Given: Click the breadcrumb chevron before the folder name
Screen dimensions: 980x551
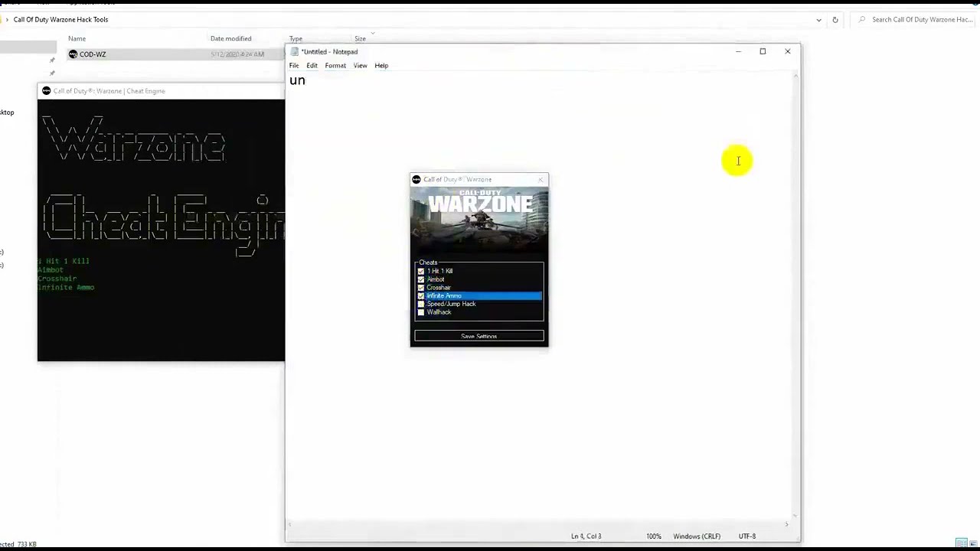Looking at the screenshot, I should pyautogui.click(x=8, y=20).
